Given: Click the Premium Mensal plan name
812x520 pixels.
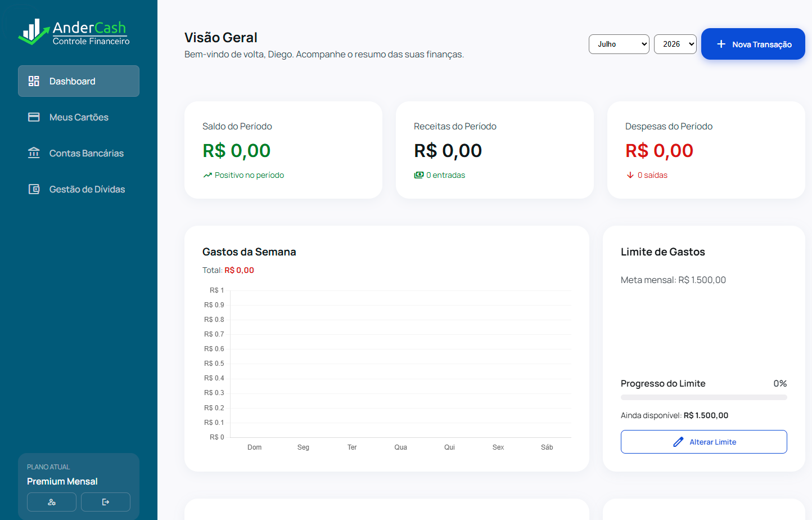Looking at the screenshot, I should pyautogui.click(x=62, y=481).
